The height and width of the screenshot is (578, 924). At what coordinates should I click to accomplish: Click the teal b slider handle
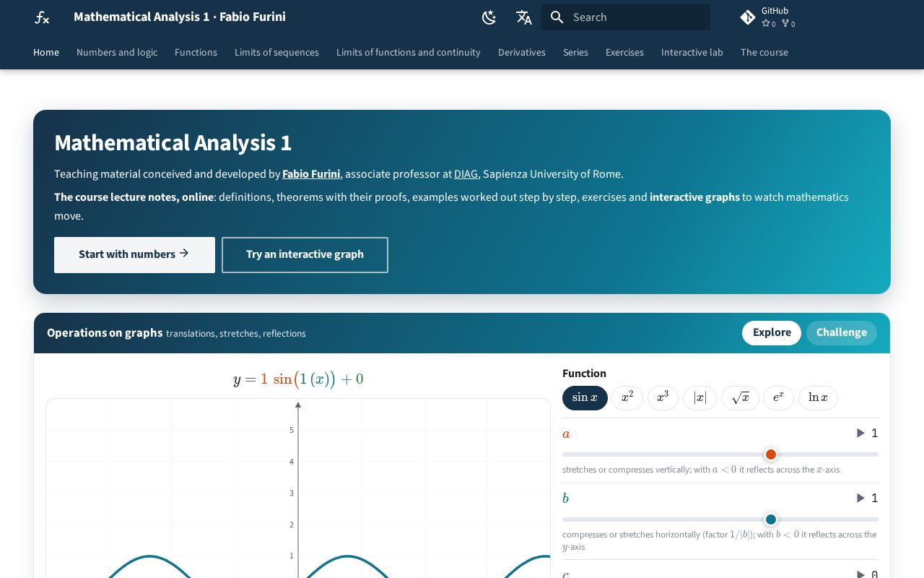(771, 519)
